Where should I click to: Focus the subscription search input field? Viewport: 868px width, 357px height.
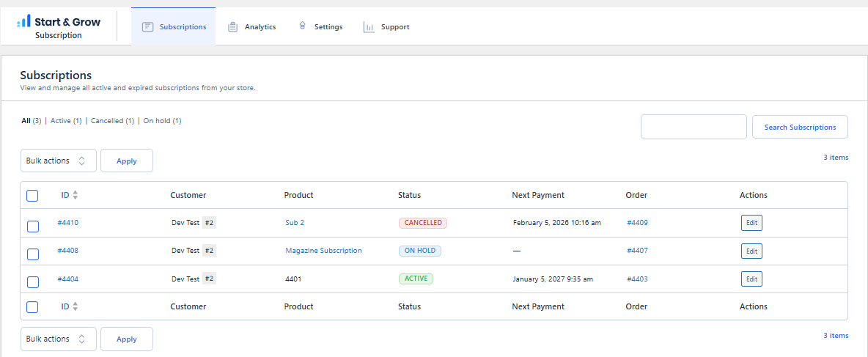point(694,127)
